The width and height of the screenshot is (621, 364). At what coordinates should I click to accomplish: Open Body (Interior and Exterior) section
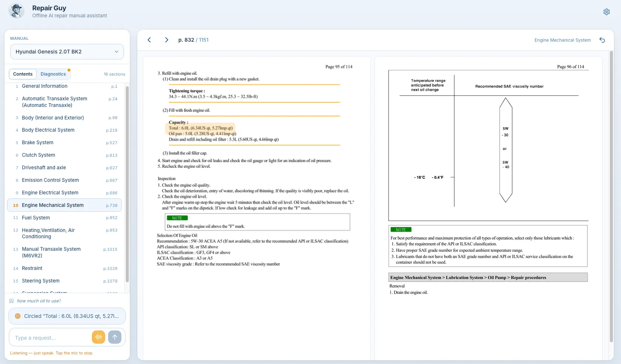65,118
